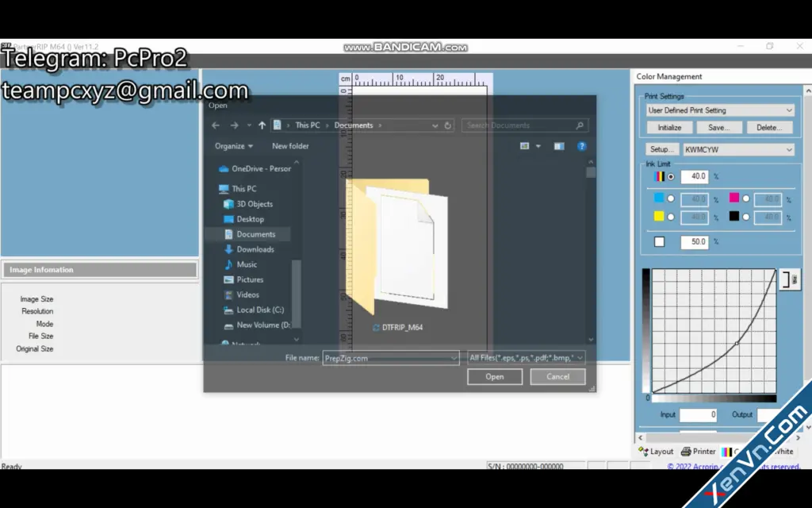
Task: Click This PC in address bar
Action: tap(307, 125)
